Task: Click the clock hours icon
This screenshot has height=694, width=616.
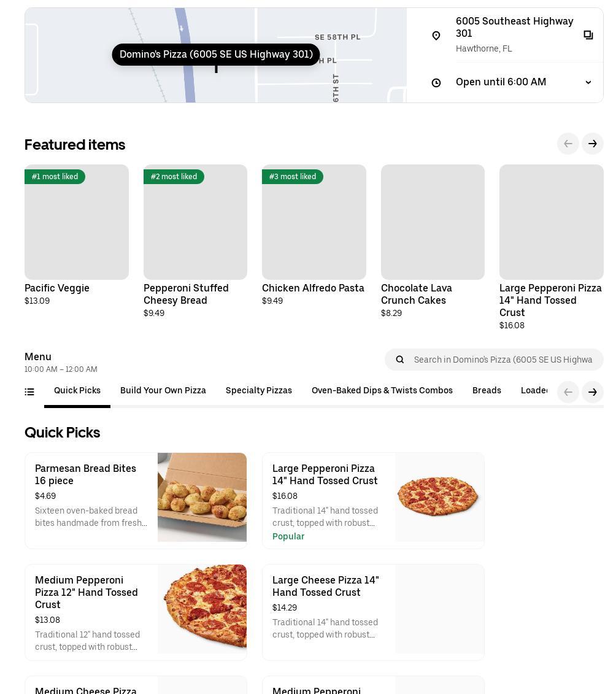Action: tap(436, 83)
